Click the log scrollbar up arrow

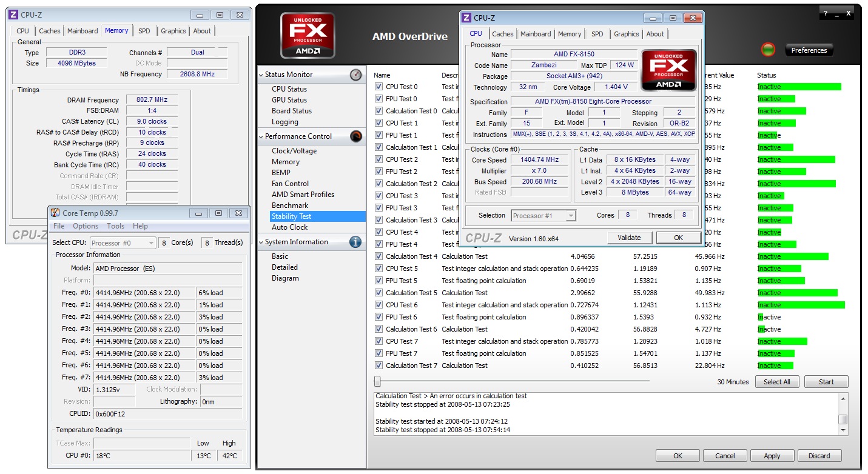tap(843, 398)
